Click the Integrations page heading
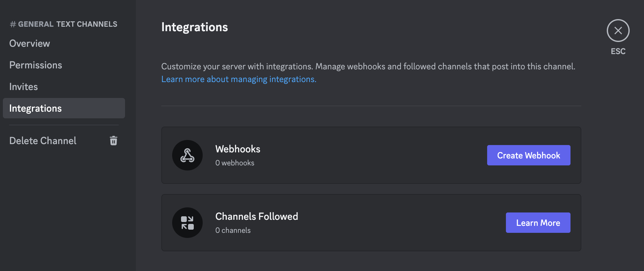The image size is (644, 271). tap(194, 27)
